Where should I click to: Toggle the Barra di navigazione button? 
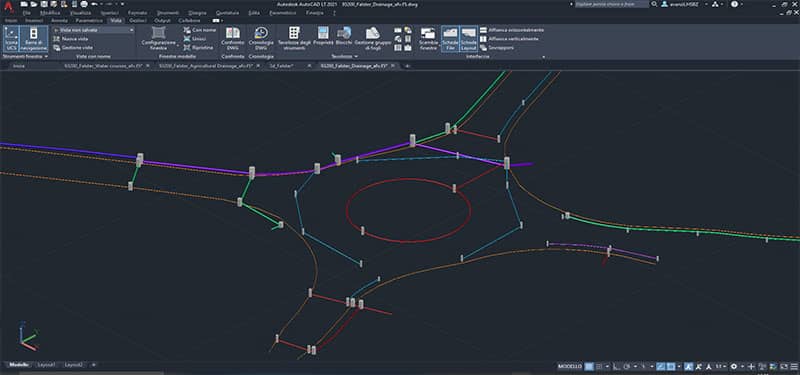click(x=34, y=39)
